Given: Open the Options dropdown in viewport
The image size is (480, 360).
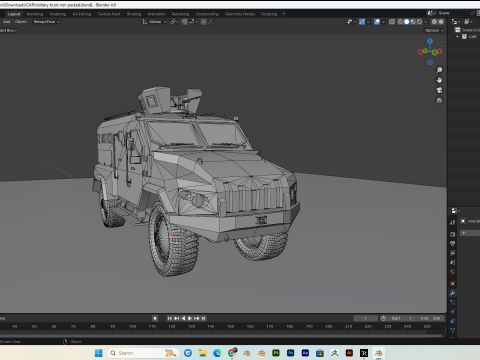Looking at the screenshot, I should pyautogui.click(x=434, y=30).
